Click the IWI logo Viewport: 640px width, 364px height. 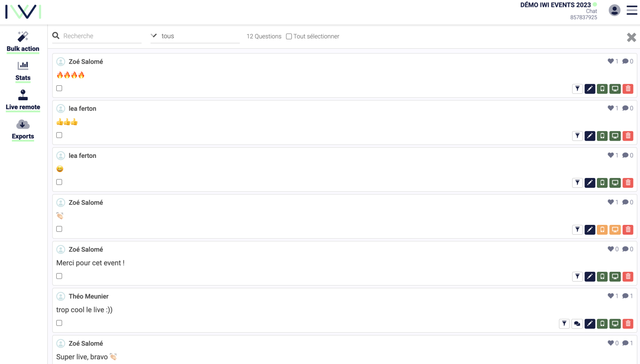(23, 12)
